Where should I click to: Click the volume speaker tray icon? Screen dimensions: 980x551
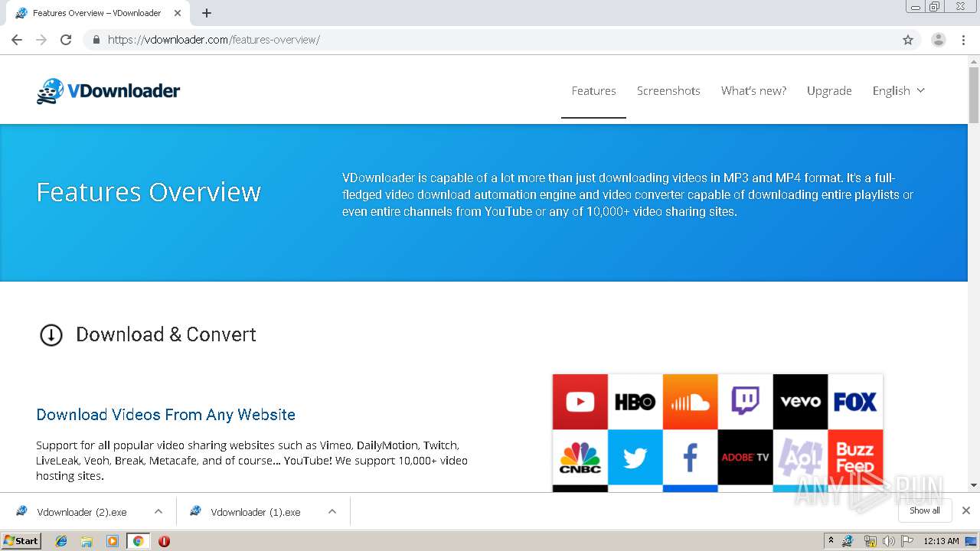[888, 541]
